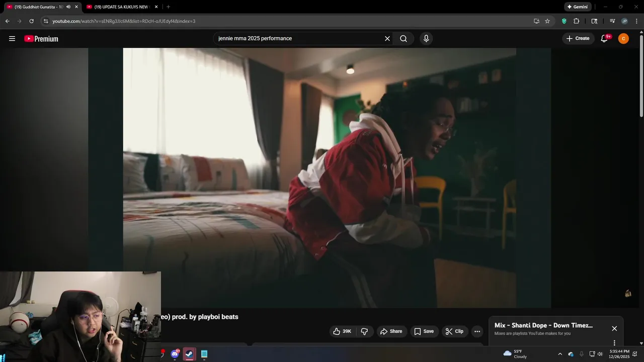Mute the Guddhist Gunatita tab audio
The width and height of the screenshot is (644, 362).
pos(68,7)
